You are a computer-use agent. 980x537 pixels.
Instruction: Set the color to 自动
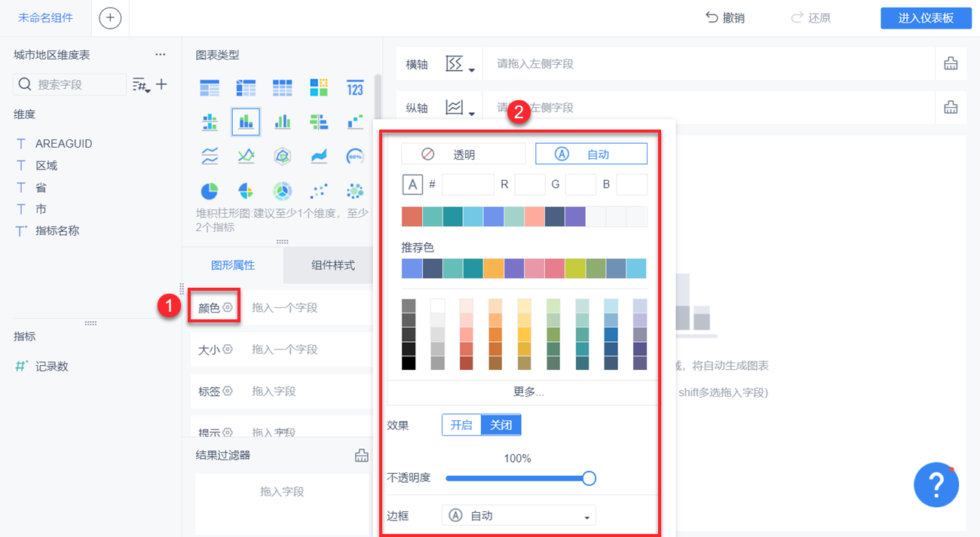point(591,154)
